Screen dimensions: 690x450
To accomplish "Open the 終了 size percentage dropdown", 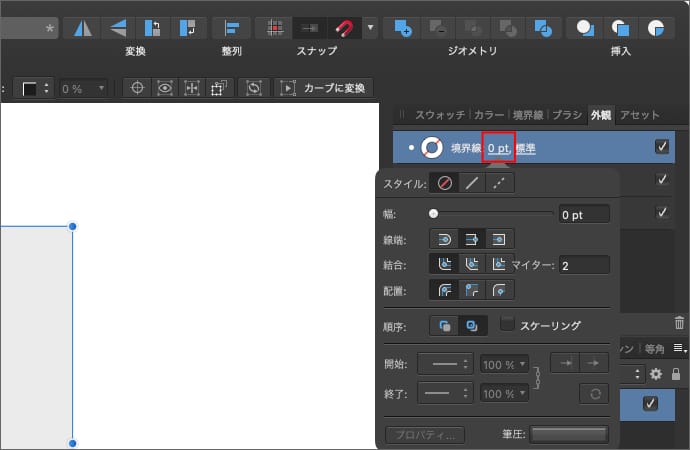I will coord(504,394).
